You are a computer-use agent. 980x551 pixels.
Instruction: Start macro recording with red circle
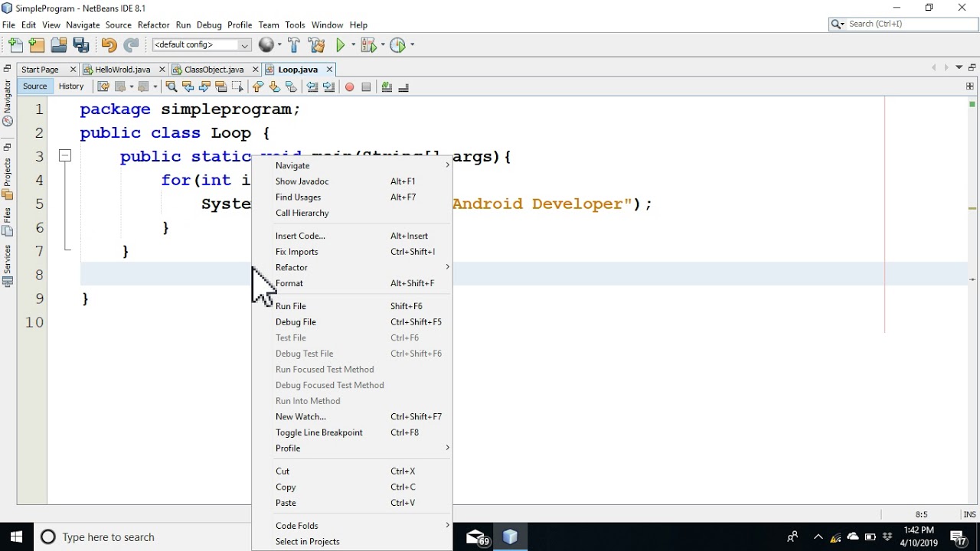click(349, 86)
